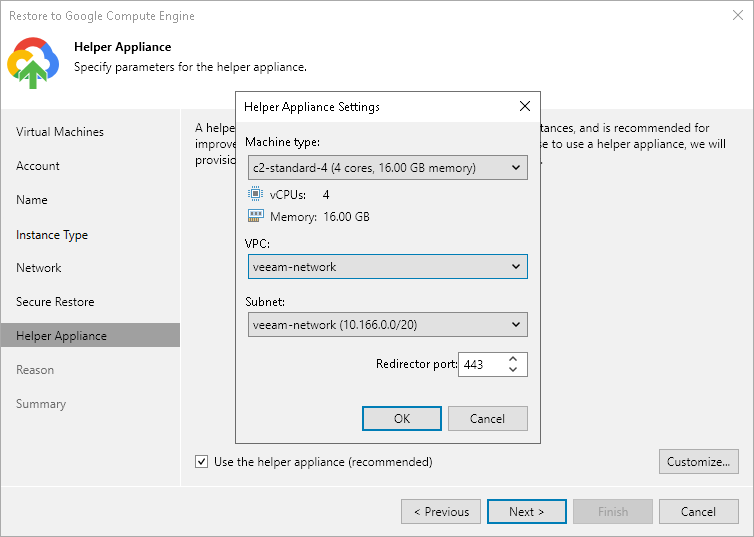Open the Machine type dropdown

click(x=388, y=168)
